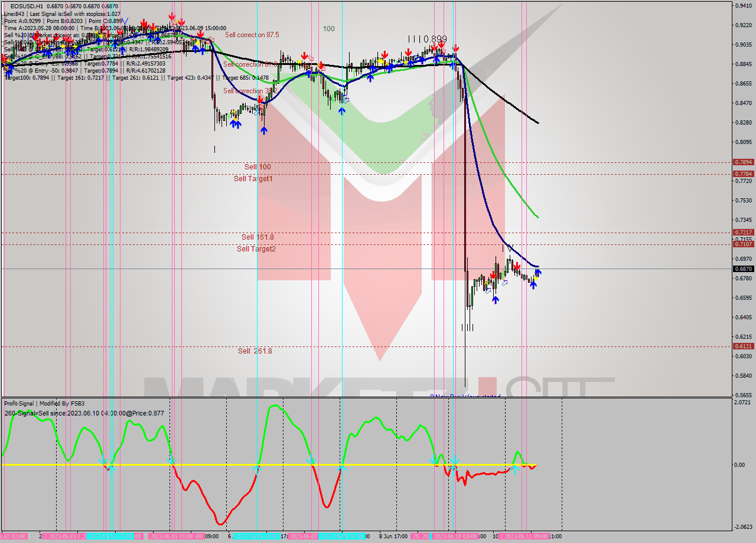Click the 'Target100: 0.7894' targets summary line
The width and height of the screenshot is (756, 543).
(x=136, y=78)
